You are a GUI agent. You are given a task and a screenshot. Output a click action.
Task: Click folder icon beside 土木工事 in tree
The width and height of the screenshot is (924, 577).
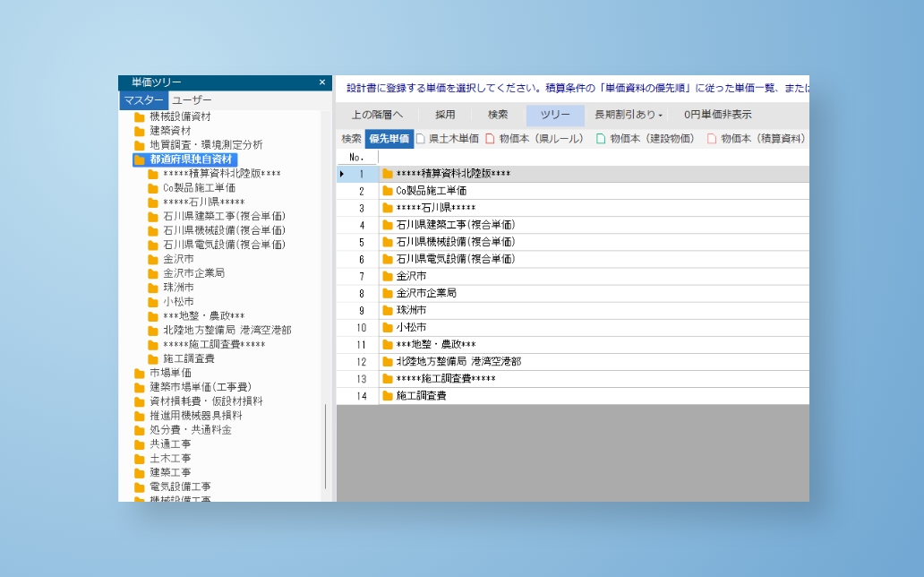(140, 459)
